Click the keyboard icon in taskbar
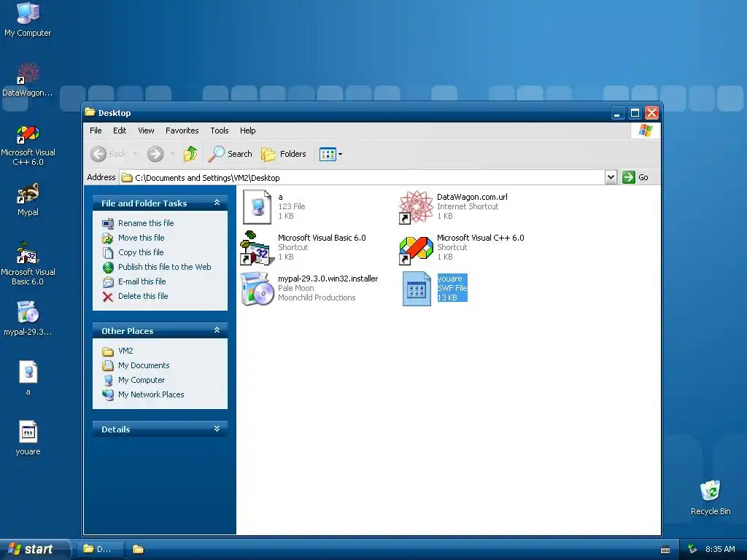Image resolution: width=747 pixels, height=560 pixels. 665,550
